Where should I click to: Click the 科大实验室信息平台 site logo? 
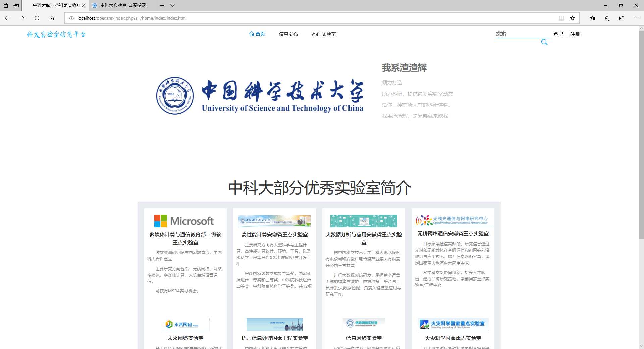coord(56,34)
